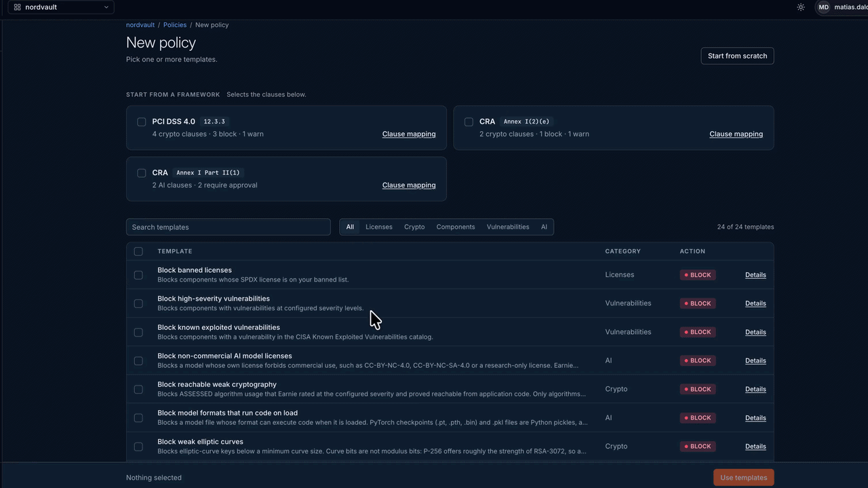Select the Block reachable weak cryptography checkbox
Viewport: 868px width, 488px height.
138,389
